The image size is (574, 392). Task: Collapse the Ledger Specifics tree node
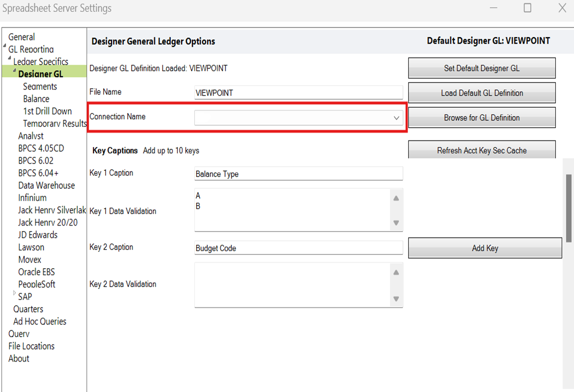(x=9, y=58)
